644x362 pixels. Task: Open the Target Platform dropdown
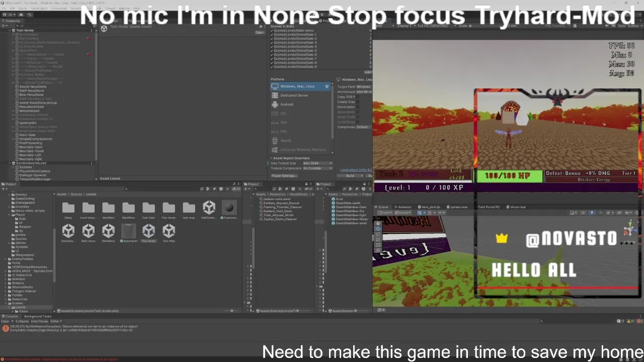(x=364, y=87)
